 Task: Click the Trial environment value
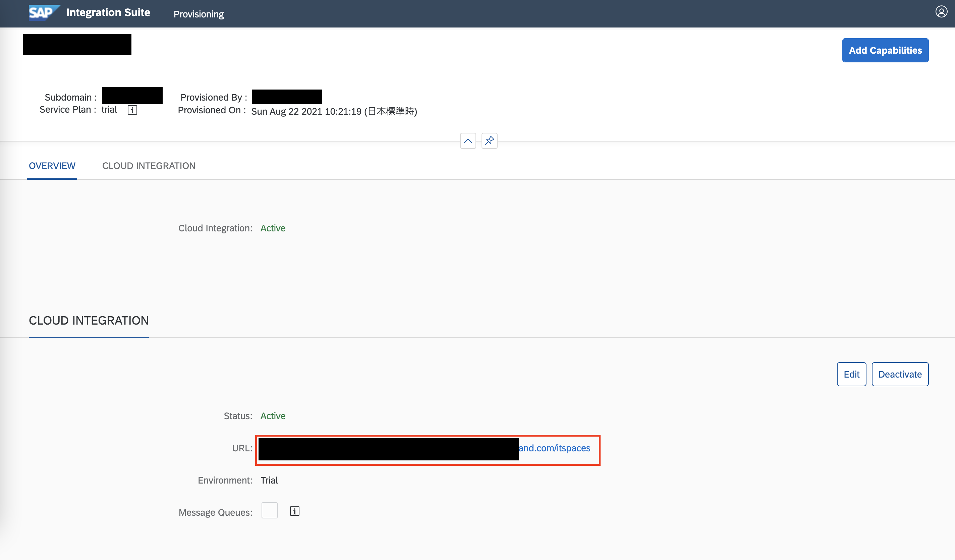pos(269,481)
